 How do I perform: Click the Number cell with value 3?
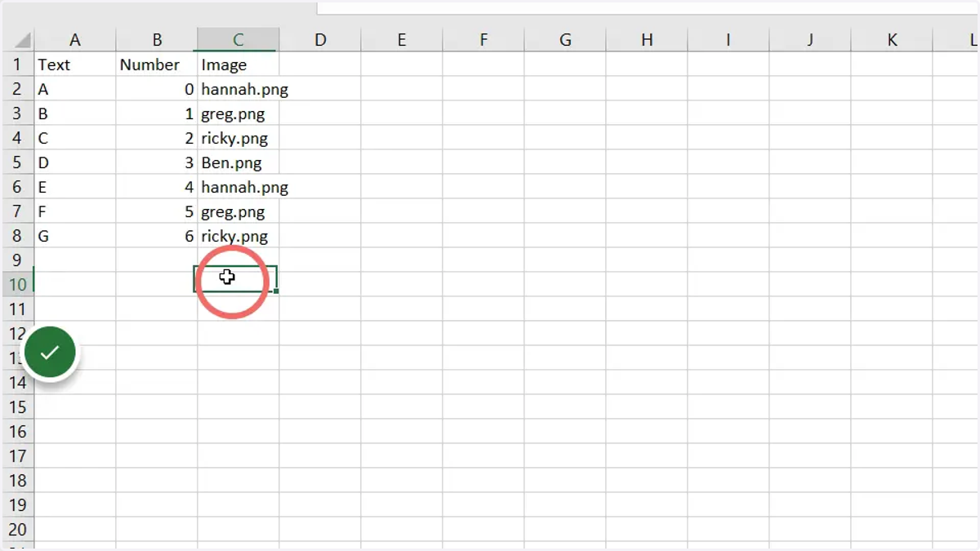tap(157, 162)
